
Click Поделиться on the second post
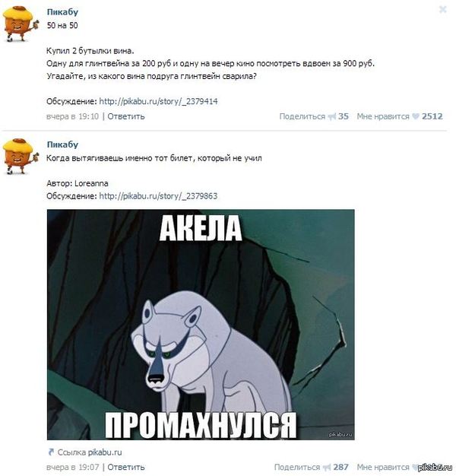(297, 467)
